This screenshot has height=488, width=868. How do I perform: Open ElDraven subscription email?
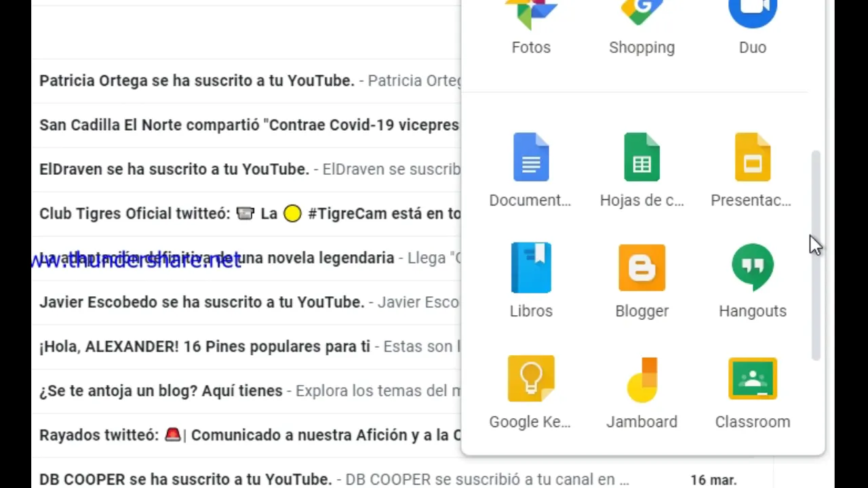tap(246, 169)
